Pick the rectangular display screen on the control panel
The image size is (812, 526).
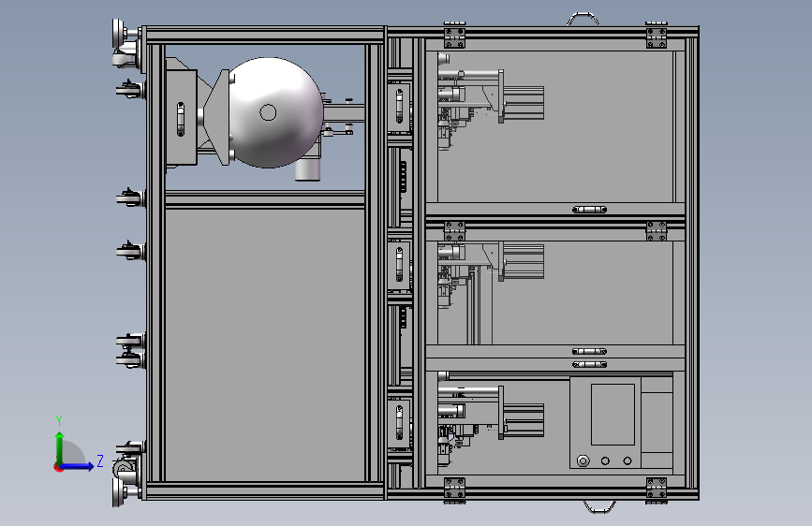[613, 415]
